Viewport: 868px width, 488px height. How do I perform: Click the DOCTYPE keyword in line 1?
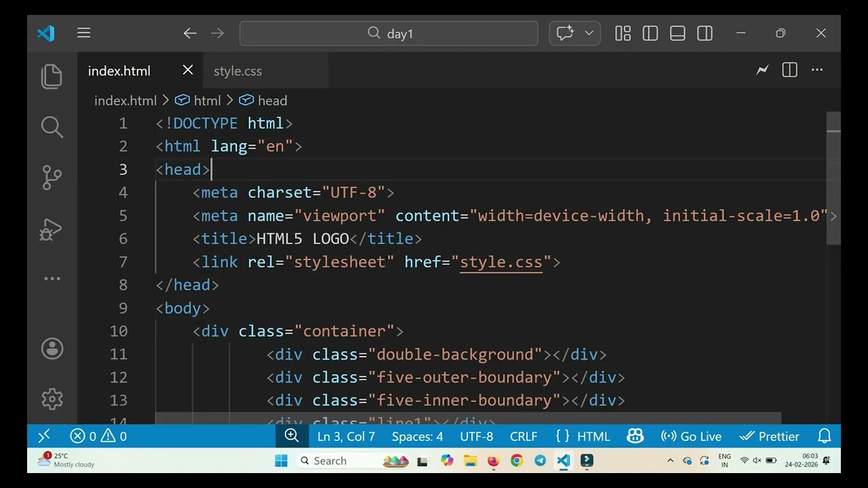coord(205,123)
